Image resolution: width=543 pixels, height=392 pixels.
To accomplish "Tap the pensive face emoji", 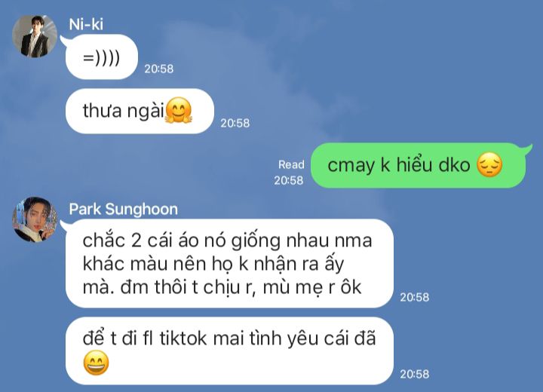I will point(489,165).
